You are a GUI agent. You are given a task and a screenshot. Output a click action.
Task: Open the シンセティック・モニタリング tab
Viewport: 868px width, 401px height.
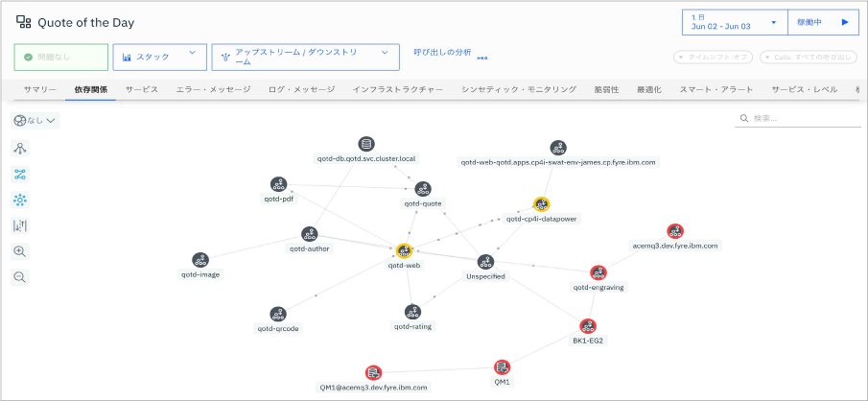[519, 89]
